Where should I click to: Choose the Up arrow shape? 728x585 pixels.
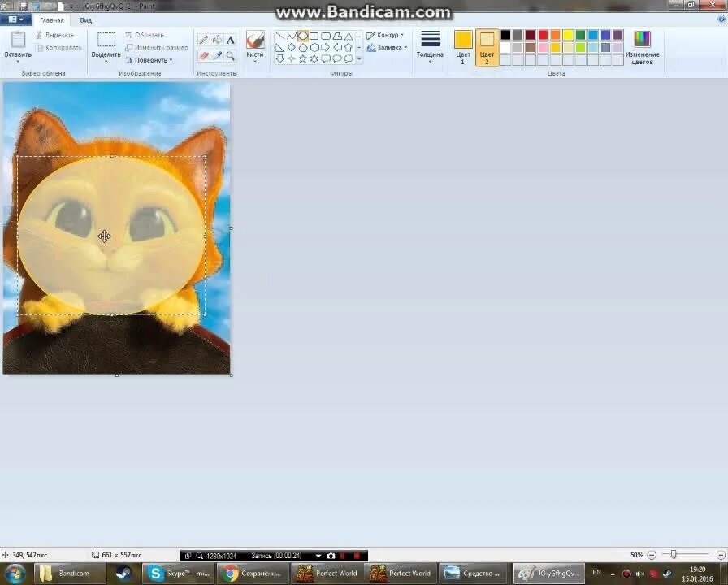(349, 47)
